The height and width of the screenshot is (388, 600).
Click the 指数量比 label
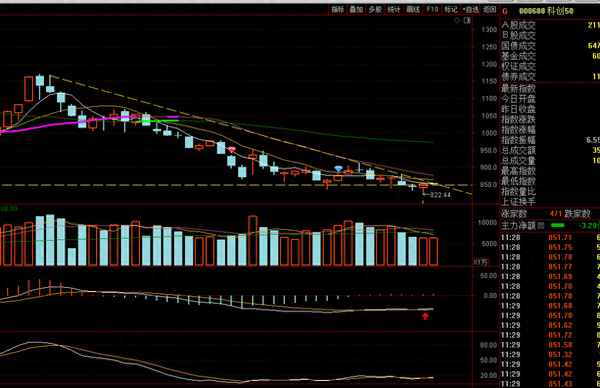tap(518, 191)
